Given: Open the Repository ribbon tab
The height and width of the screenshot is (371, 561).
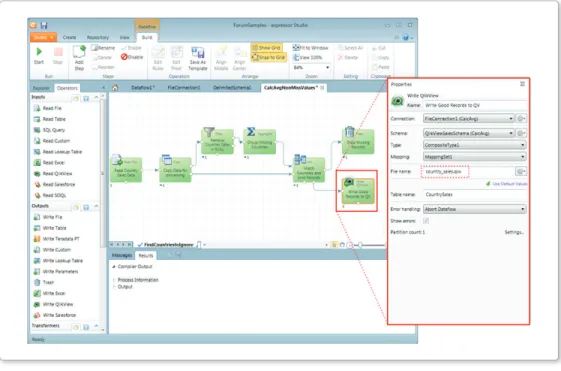Looking at the screenshot, I should point(98,38).
